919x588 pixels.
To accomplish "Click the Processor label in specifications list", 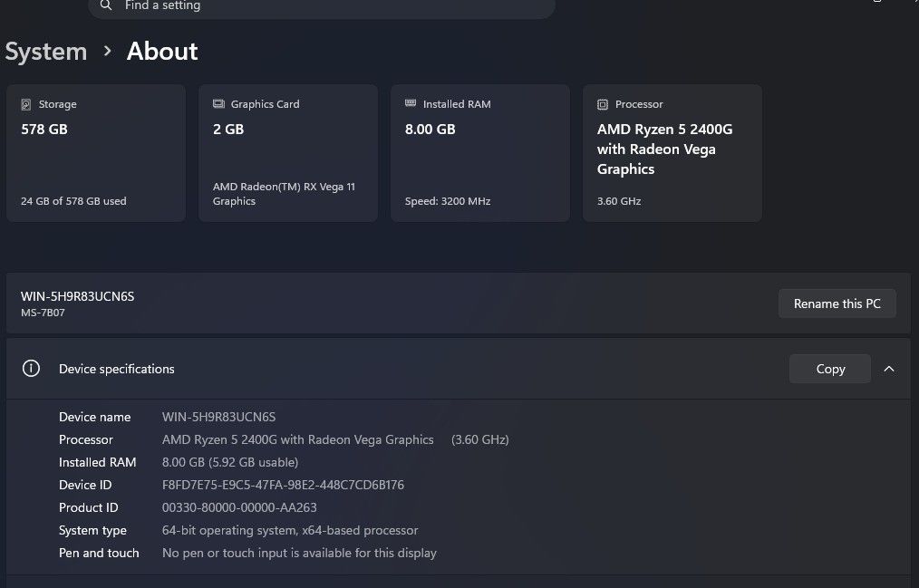I will [x=86, y=439].
